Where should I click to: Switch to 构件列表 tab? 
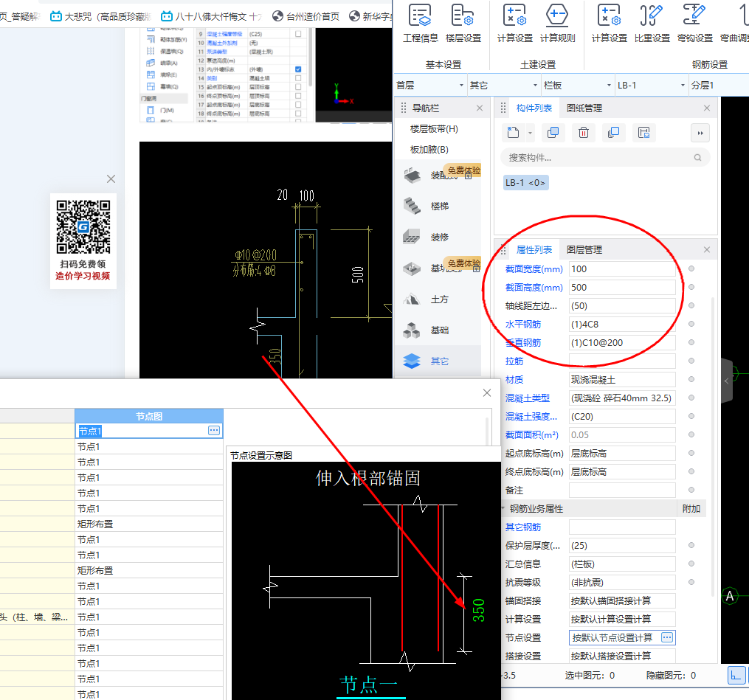[534, 108]
